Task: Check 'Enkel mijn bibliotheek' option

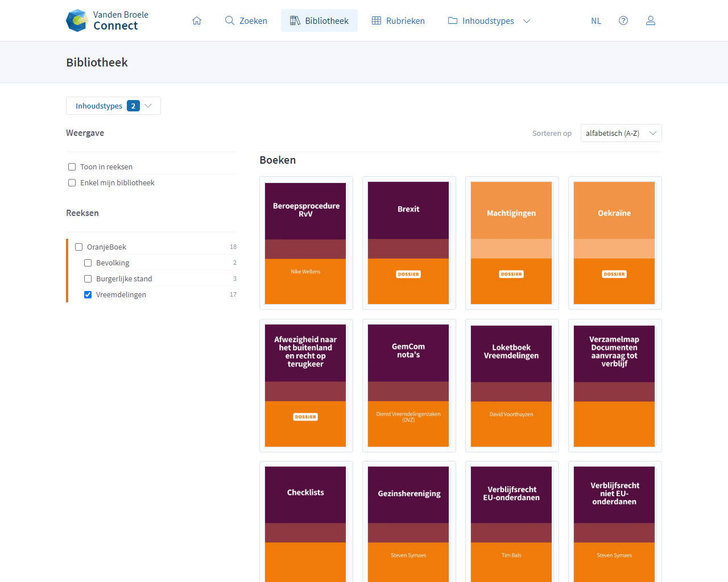Action: click(72, 182)
